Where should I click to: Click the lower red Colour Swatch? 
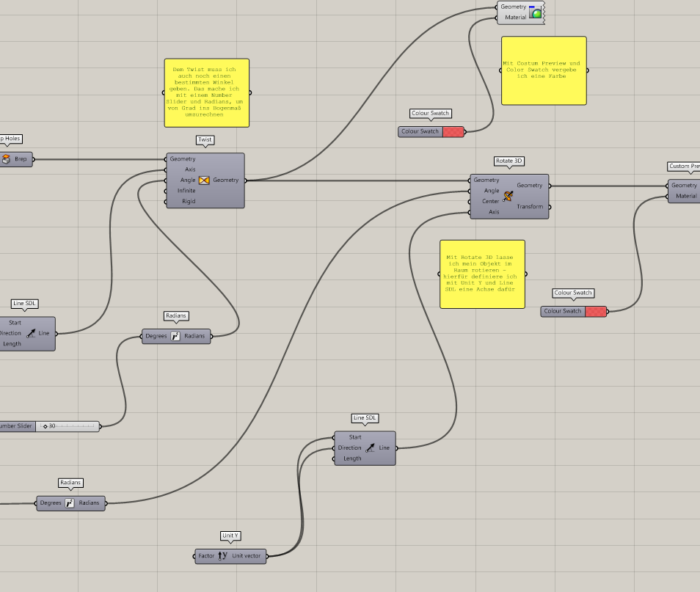(597, 311)
